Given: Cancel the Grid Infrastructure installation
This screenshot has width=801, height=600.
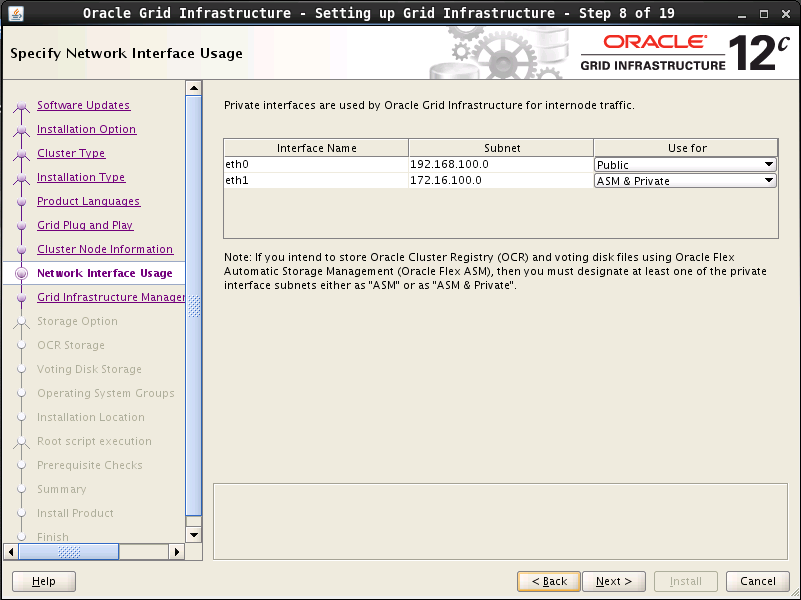Looking at the screenshot, I should 758,581.
